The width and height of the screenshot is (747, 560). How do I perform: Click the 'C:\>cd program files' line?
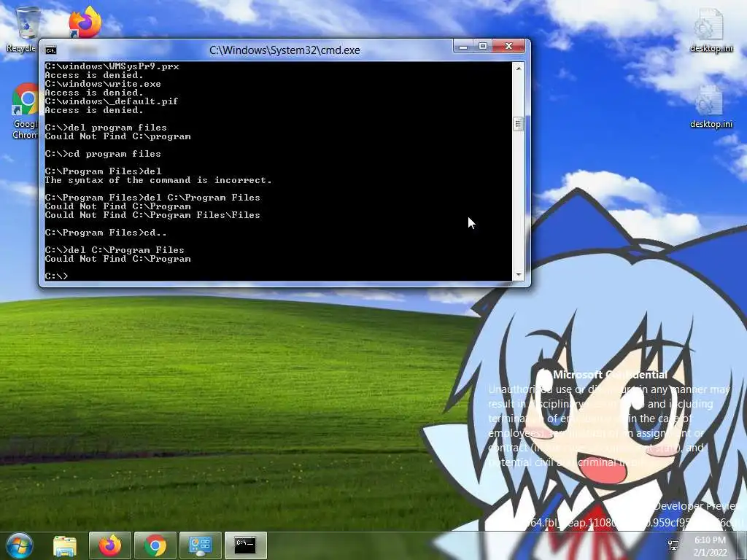tap(103, 154)
